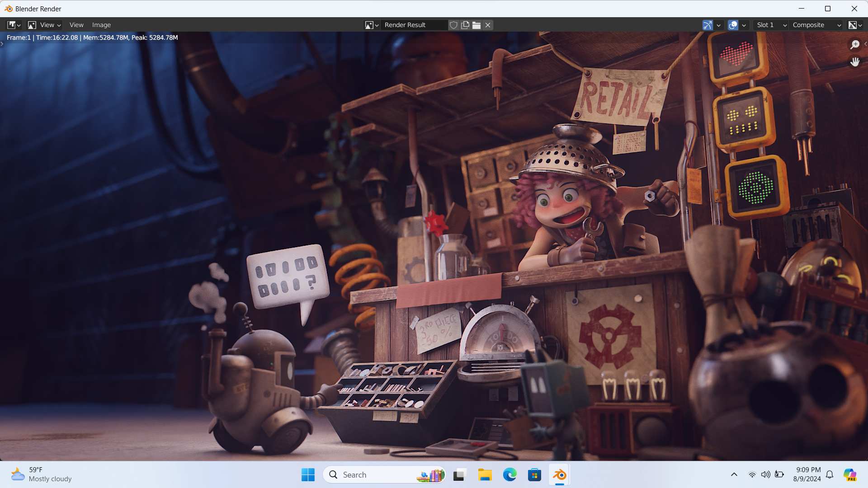Open the Composite layer dropdown

(816, 25)
